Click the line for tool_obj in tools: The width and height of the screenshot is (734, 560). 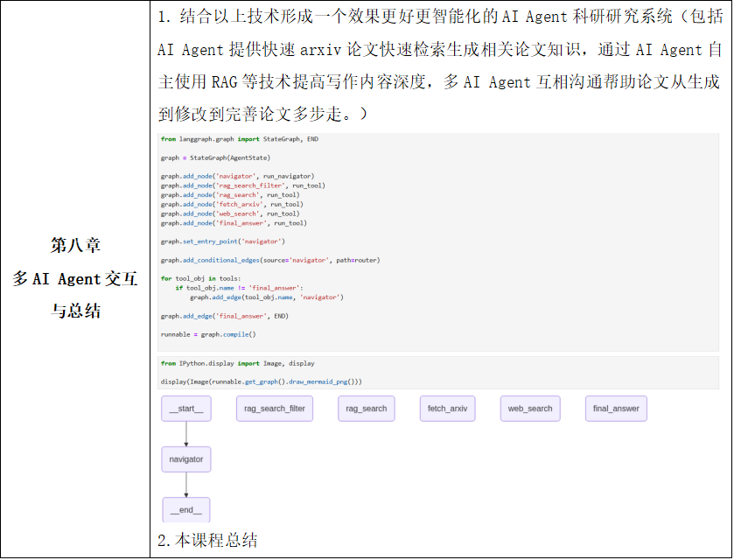point(200,278)
